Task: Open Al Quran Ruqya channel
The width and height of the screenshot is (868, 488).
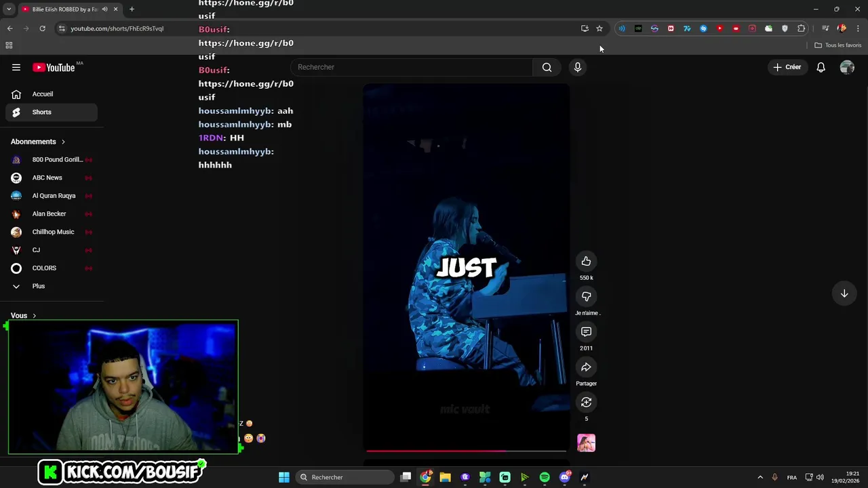Action: point(52,196)
